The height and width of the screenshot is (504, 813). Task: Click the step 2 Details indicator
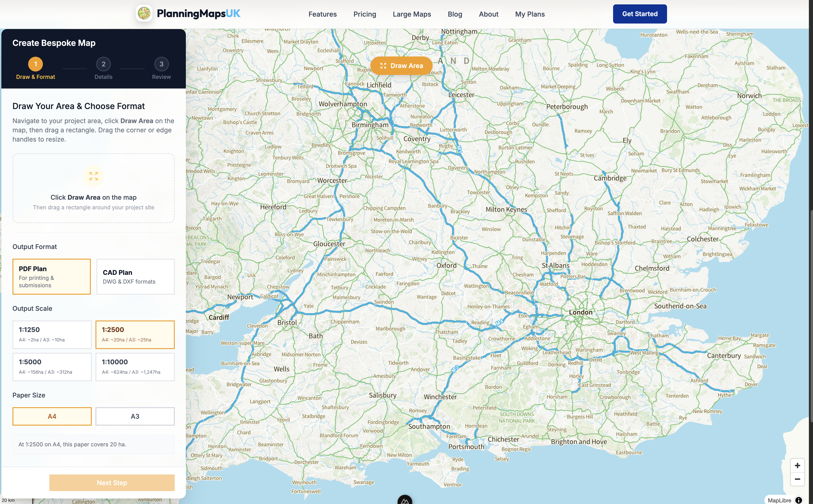click(103, 64)
